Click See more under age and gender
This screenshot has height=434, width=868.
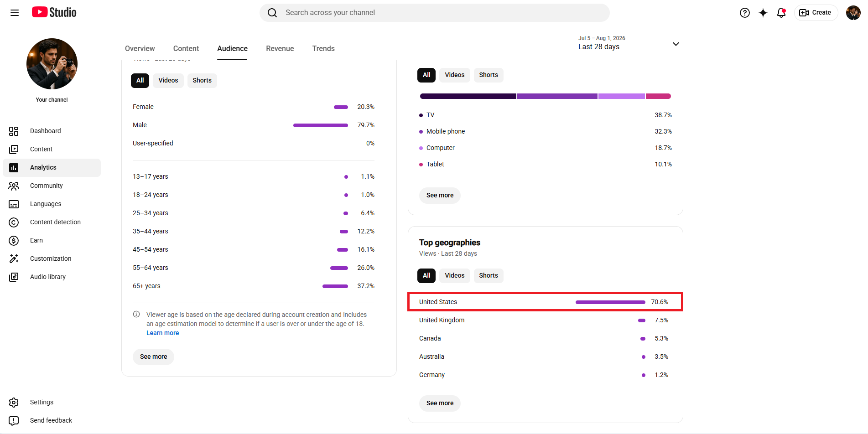click(154, 357)
